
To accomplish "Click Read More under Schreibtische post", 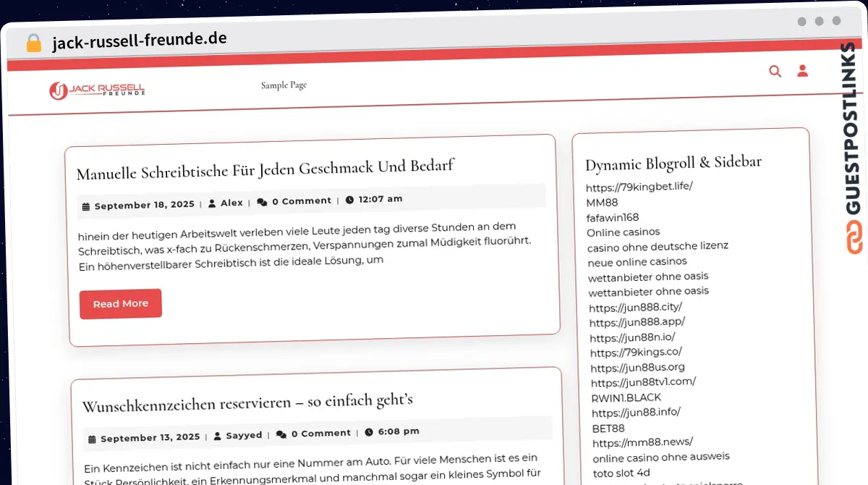I will 121,303.
